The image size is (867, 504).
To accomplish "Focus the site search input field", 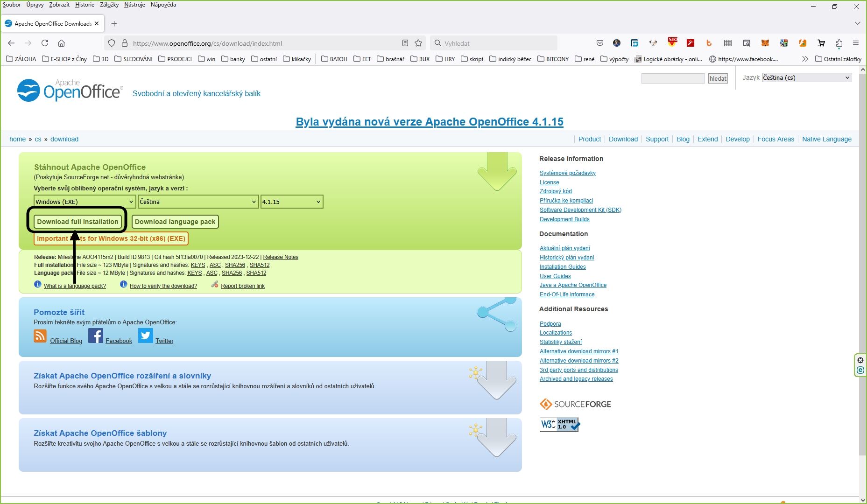I will (673, 78).
